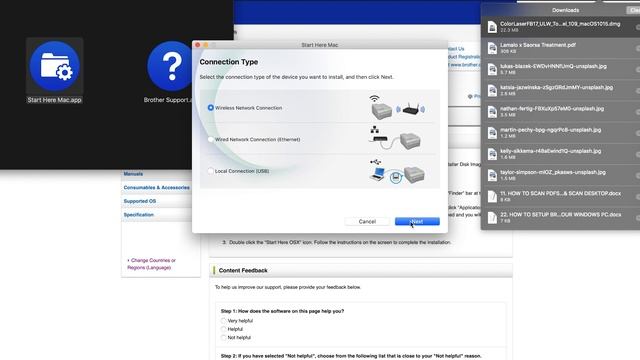The height and width of the screenshot is (360, 640).
Task: Click the image icon beside kelly-sikkema file
Action: click(492, 154)
